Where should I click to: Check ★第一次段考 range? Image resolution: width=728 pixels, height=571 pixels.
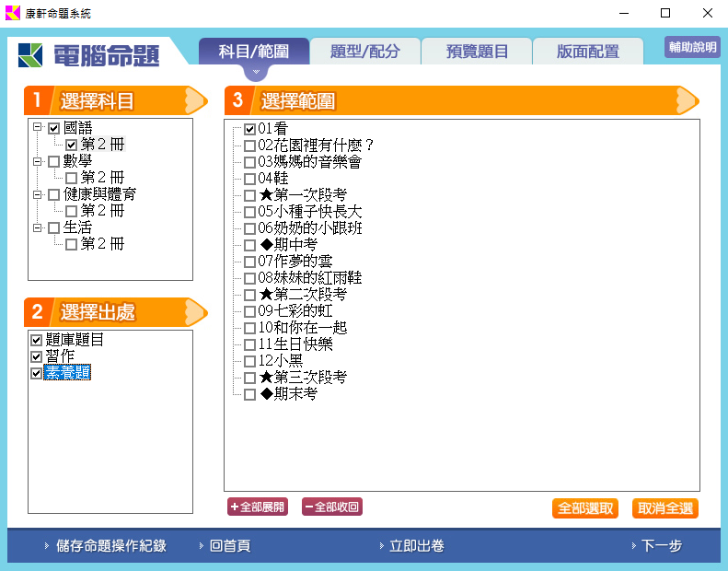click(249, 195)
